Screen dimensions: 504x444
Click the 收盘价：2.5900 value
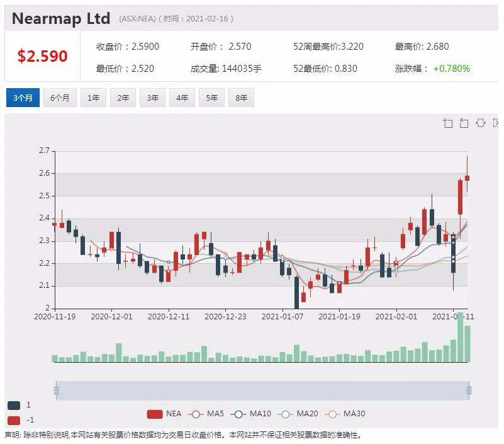coord(128,47)
